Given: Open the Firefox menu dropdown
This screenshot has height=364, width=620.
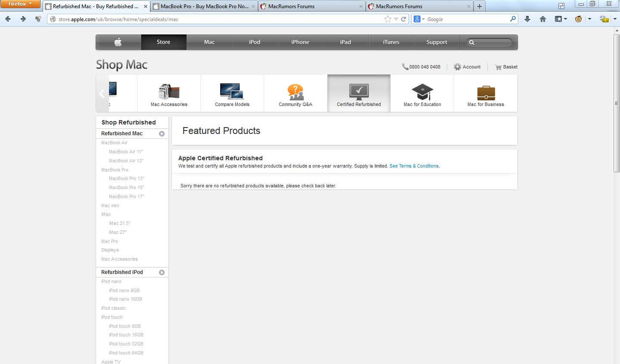Looking at the screenshot, I should click(x=20, y=4).
